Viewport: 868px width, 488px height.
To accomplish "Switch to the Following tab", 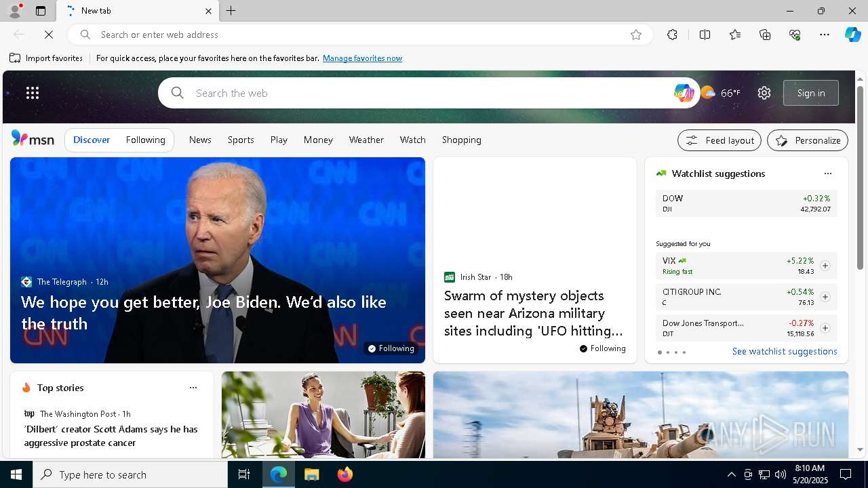I will click(146, 140).
